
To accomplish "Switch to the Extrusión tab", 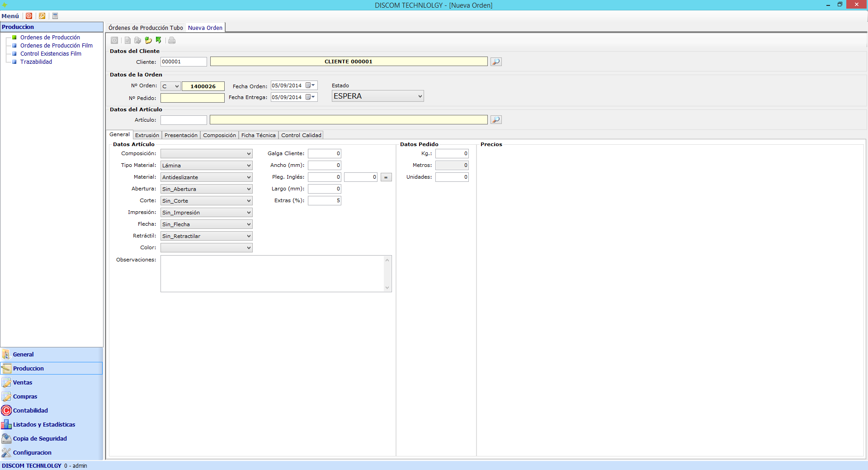I will (147, 135).
